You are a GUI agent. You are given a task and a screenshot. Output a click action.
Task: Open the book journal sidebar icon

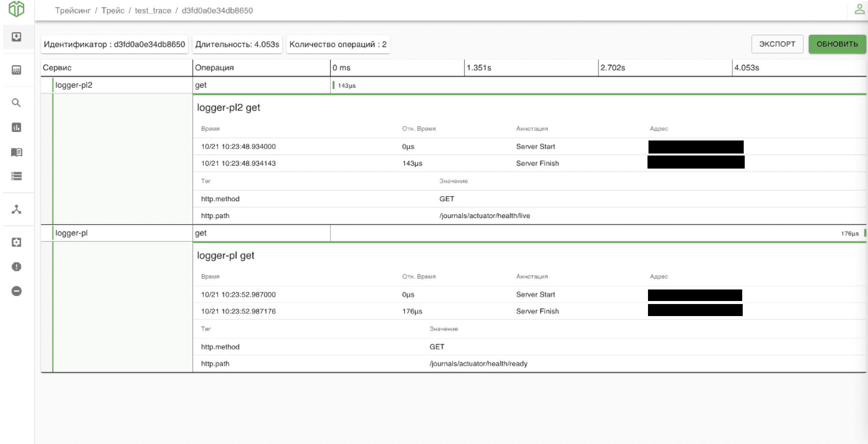[17, 152]
